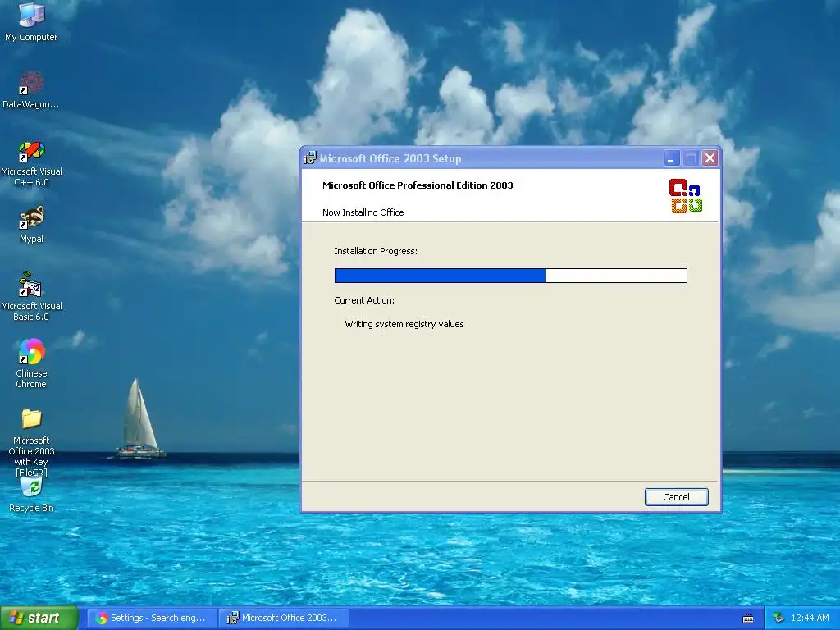840x630 pixels.
Task: Open Microsoft Visual Basic 6.0 shortcut
Action: [31, 297]
